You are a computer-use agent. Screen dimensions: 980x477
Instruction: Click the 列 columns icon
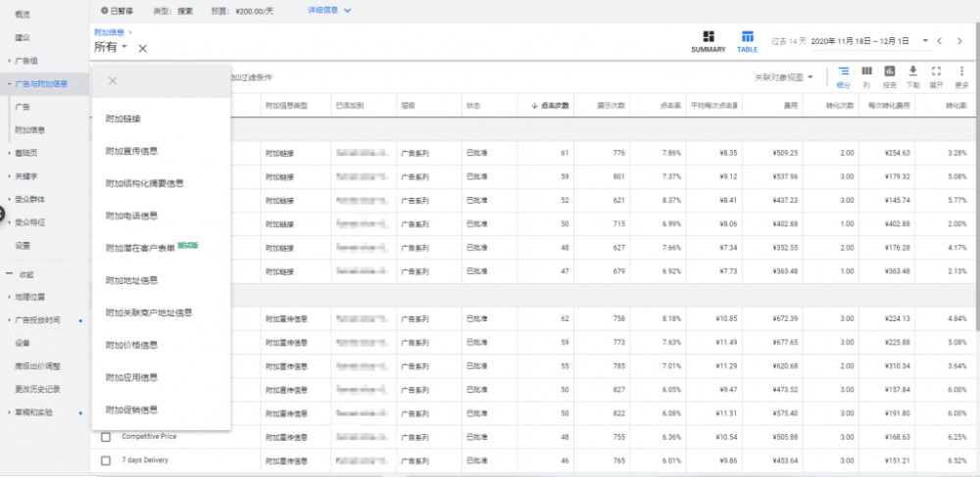[866, 72]
